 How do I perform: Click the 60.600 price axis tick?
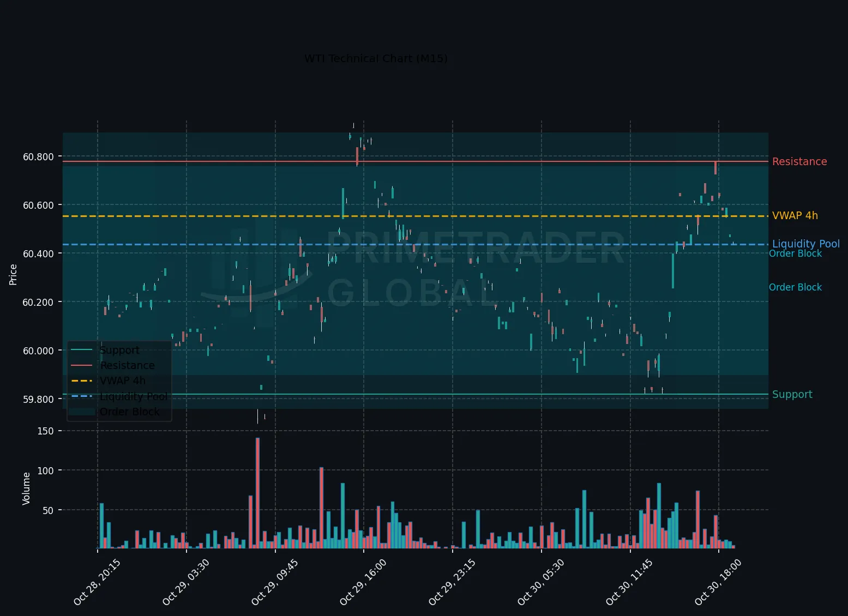tap(38, 206)
